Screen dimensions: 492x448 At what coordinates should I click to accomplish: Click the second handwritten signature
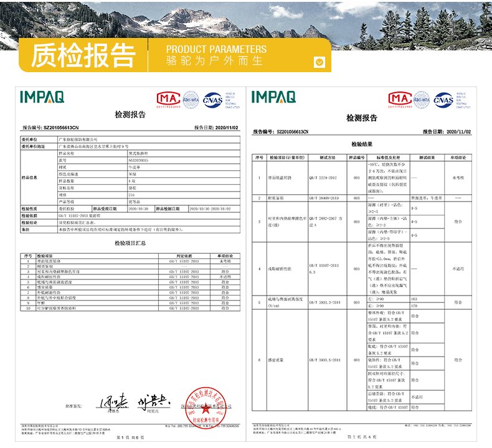[154, 401]
